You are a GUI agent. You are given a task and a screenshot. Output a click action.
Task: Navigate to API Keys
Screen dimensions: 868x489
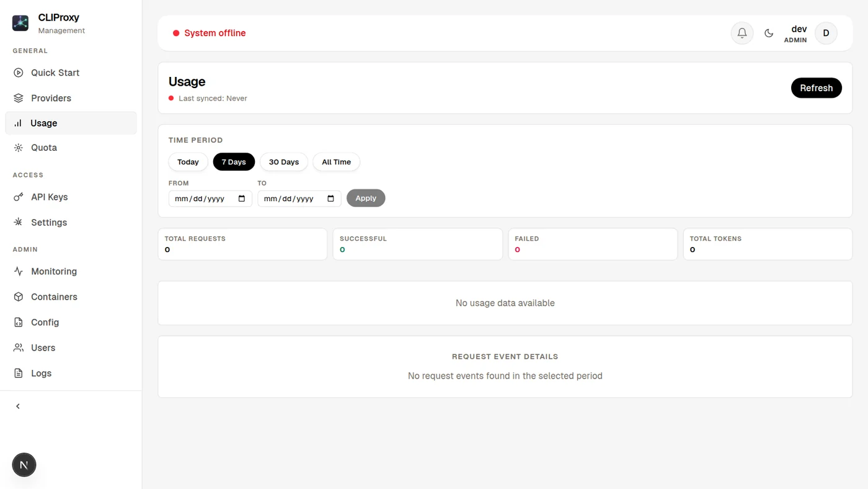(x=71, y=197)
